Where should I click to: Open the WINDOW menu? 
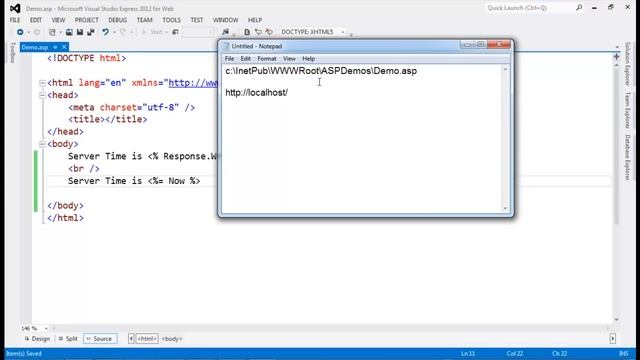(225, 20)
